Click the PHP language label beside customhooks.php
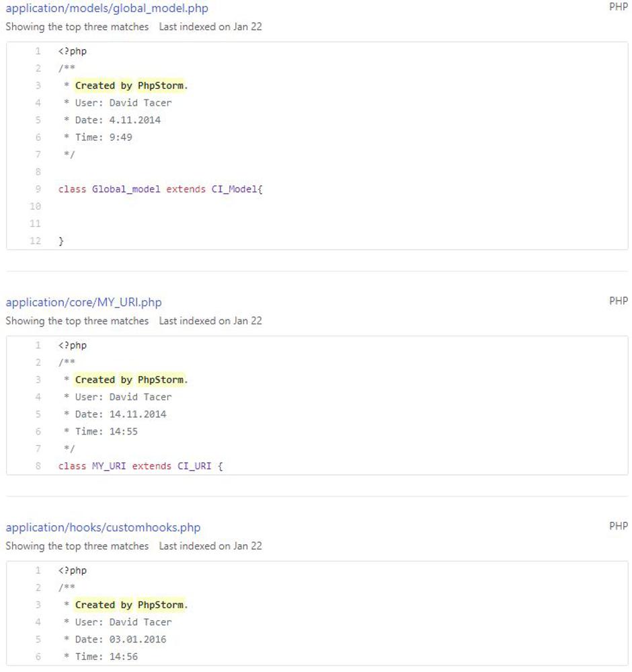Viewport: 632px width, 672px height. [618, 526]
